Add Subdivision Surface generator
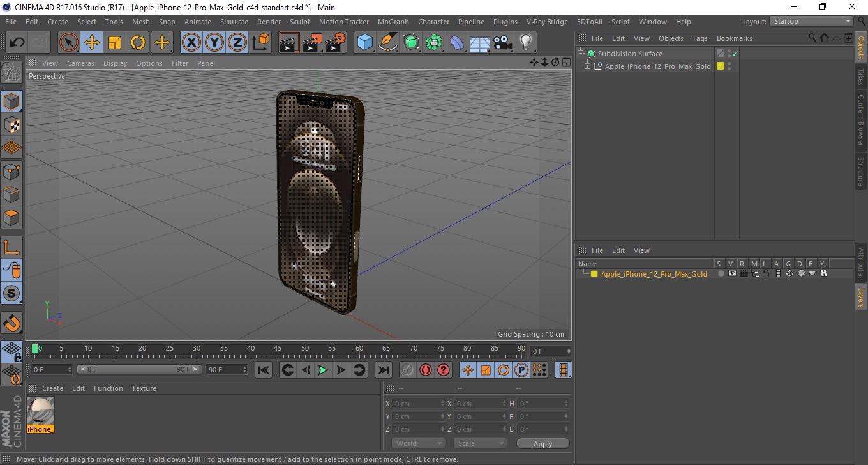 tap(411, 43)
